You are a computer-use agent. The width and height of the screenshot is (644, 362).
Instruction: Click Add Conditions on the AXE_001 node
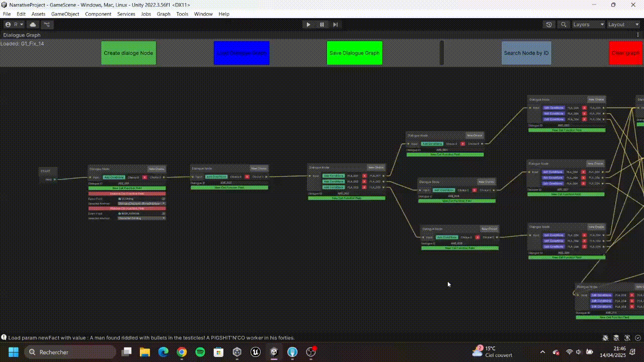click(x=114, y=177)
